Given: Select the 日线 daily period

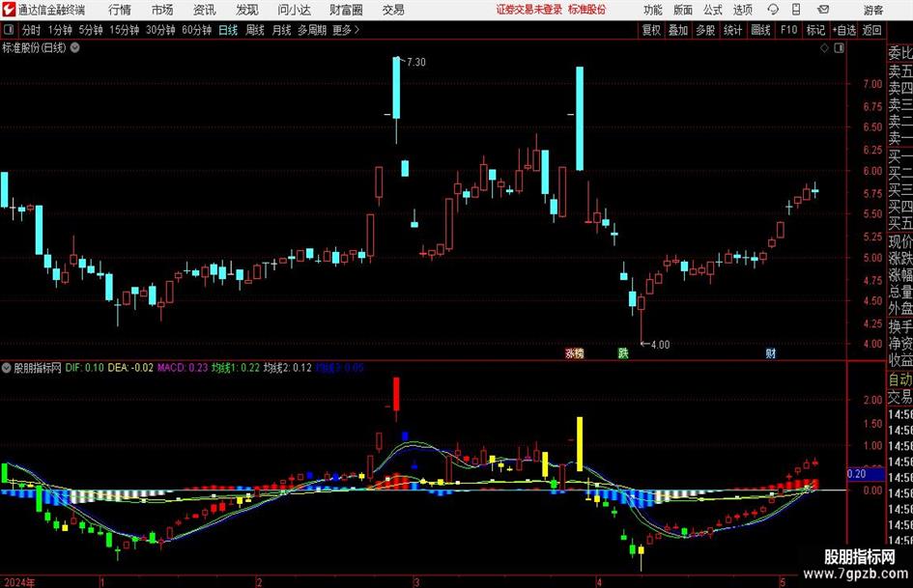Looking at the screenshot, I should (x=228, y=30).
